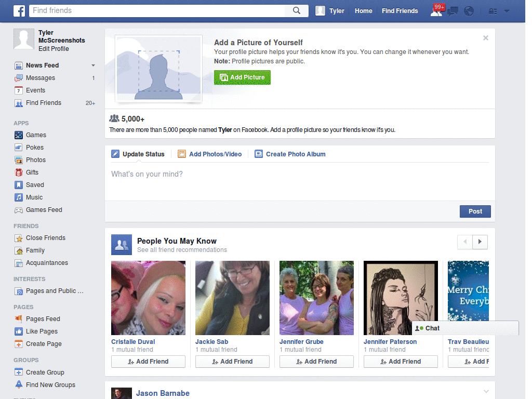Image resolution: width=532 pixels, height=399 pixels.
Task: Select the Add Photos/Video tab
Action: click(210, 154)
